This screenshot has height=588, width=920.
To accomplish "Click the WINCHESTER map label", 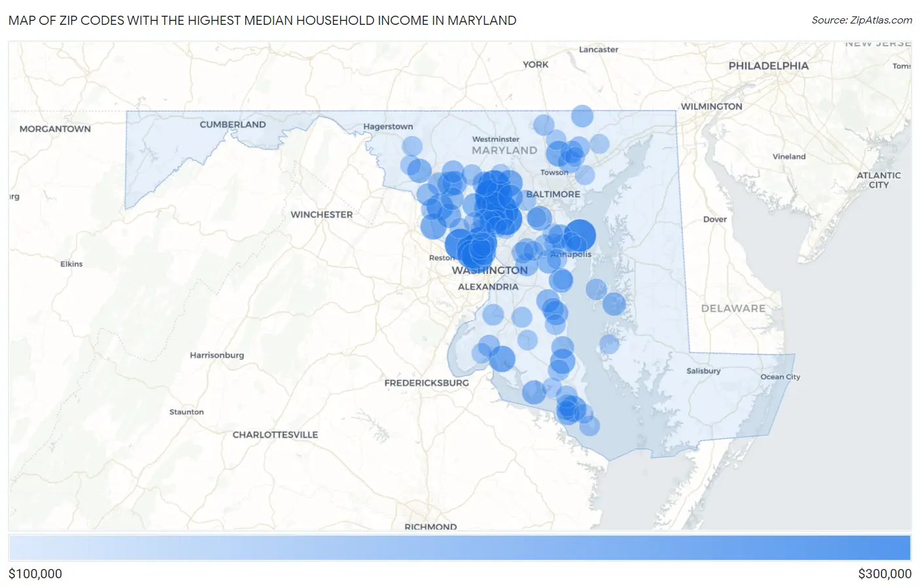I will coord(321,215).
